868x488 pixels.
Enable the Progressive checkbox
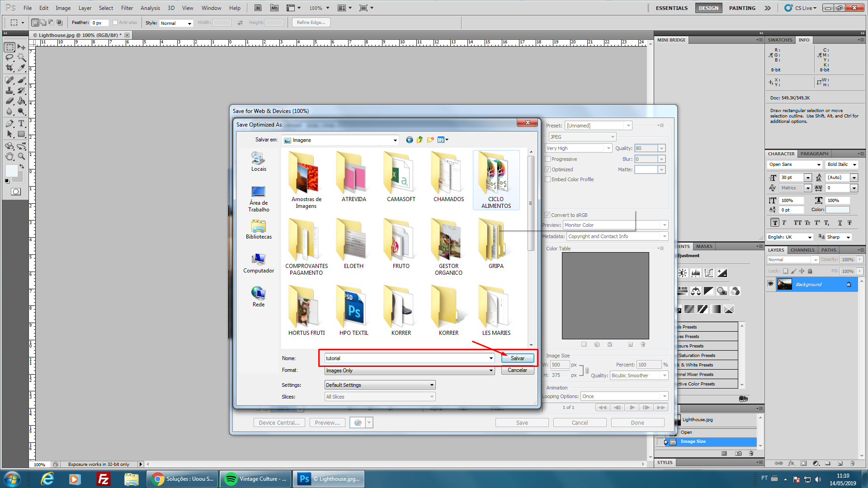(548, 159)
